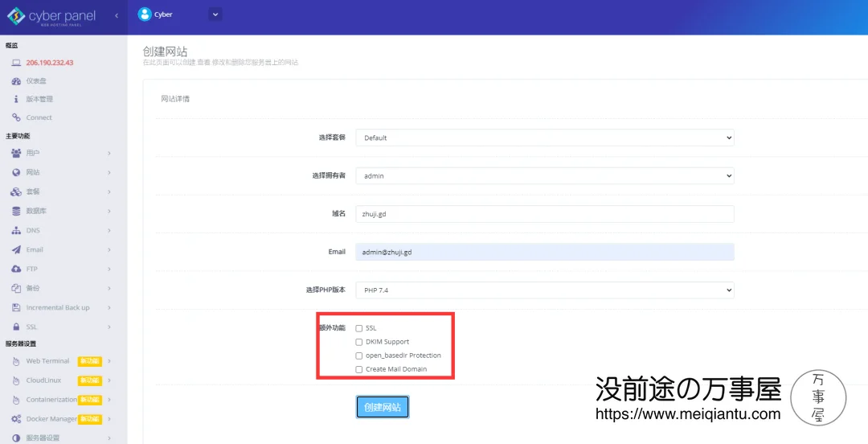Open the server IP 206.190.232.43 link
Screen dimensions: 868x444
(49, 63)
